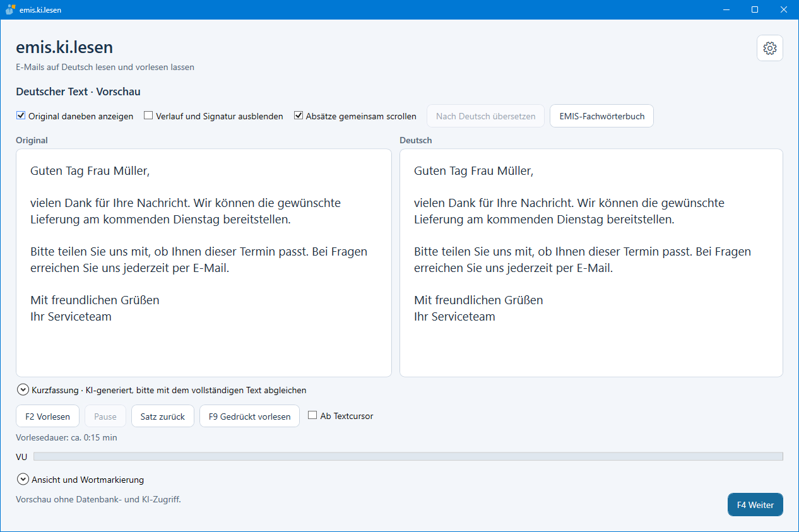Click inside the Original text pane

pos(204,263)
